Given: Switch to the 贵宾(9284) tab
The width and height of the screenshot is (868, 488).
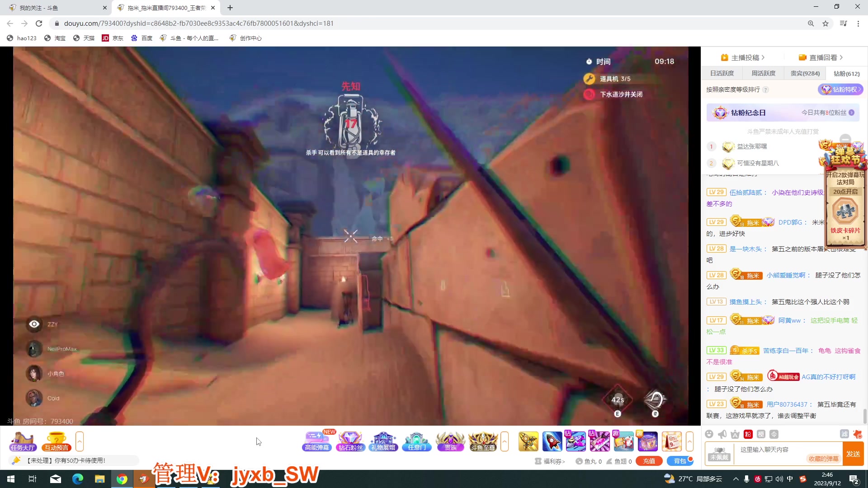Looking at the screenshot, I should point(805,74).
